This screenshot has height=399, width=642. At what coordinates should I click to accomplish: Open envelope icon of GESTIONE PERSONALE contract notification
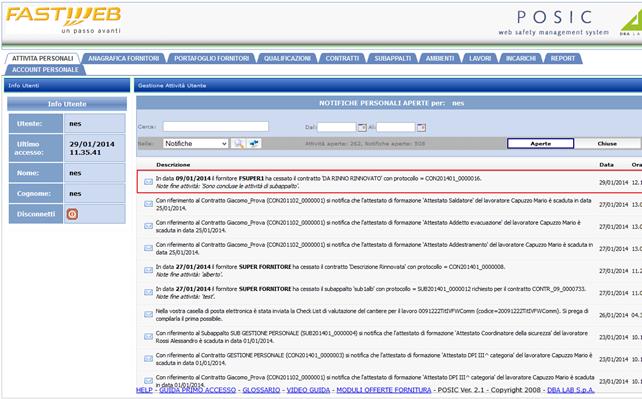point(148,358)
